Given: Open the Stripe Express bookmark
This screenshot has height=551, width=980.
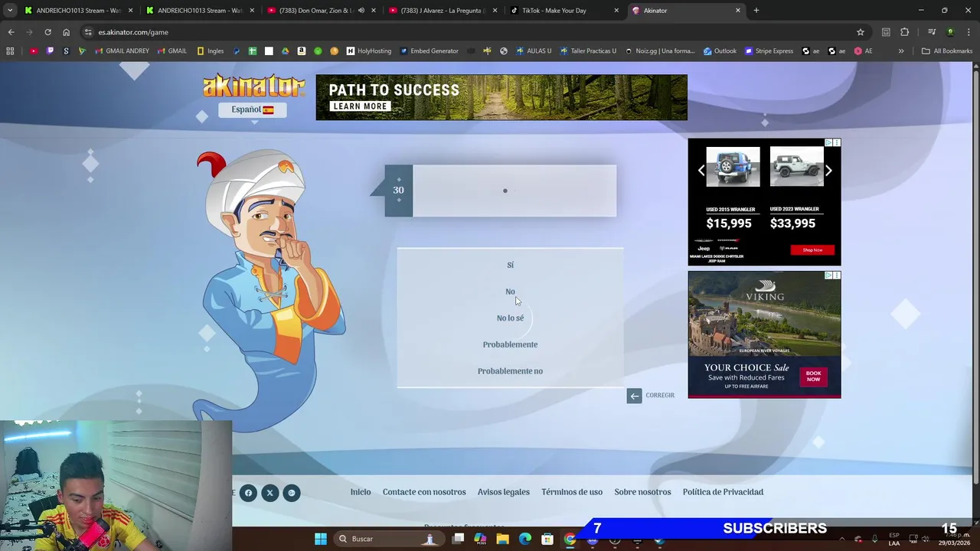Looking at the screenshot, I should pos(769,51).
